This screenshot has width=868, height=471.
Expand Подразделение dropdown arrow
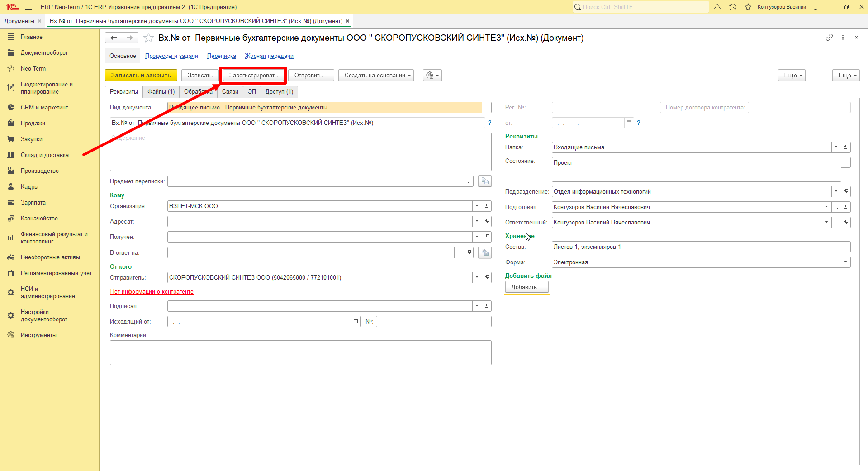click(x=836, y=191)
